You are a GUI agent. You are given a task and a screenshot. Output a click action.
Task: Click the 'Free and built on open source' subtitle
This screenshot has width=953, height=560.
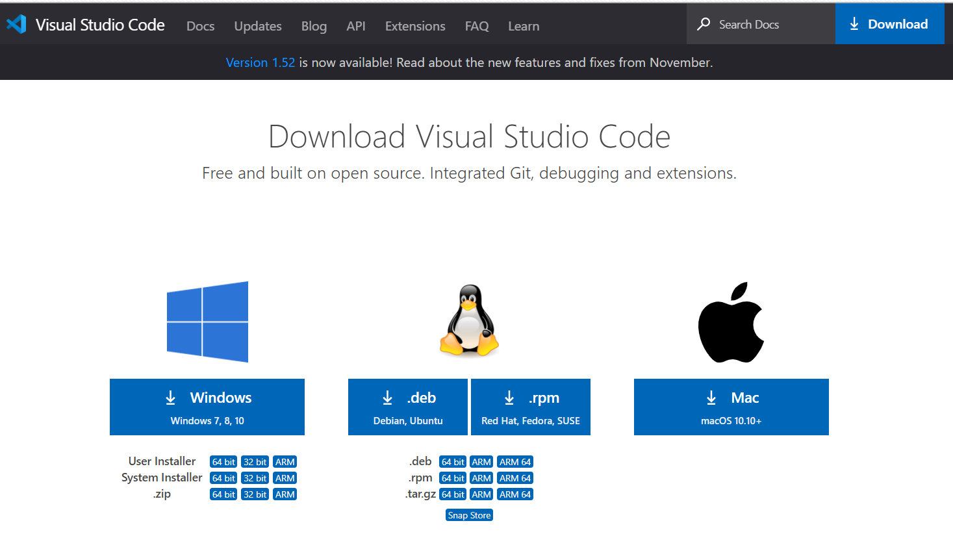click(469, 173)
